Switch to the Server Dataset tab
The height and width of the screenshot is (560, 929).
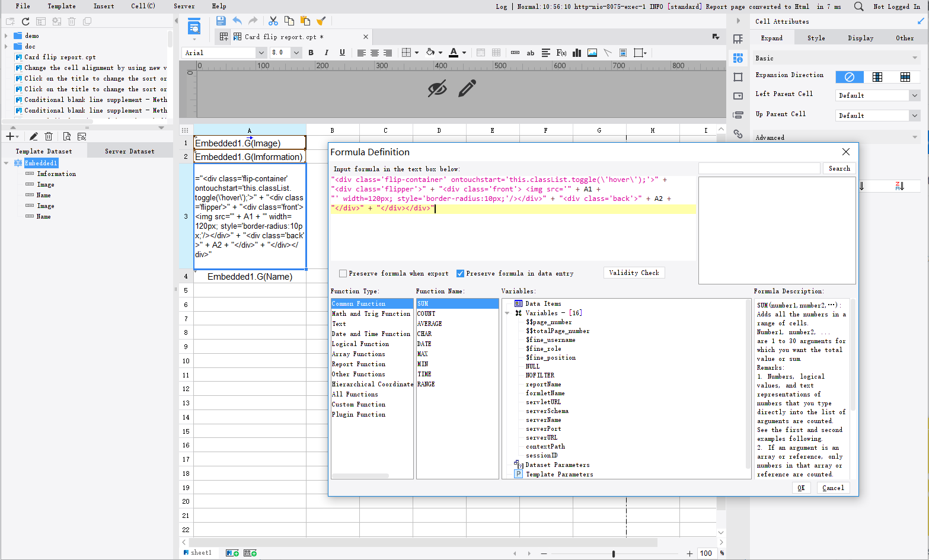pos(129,151)
